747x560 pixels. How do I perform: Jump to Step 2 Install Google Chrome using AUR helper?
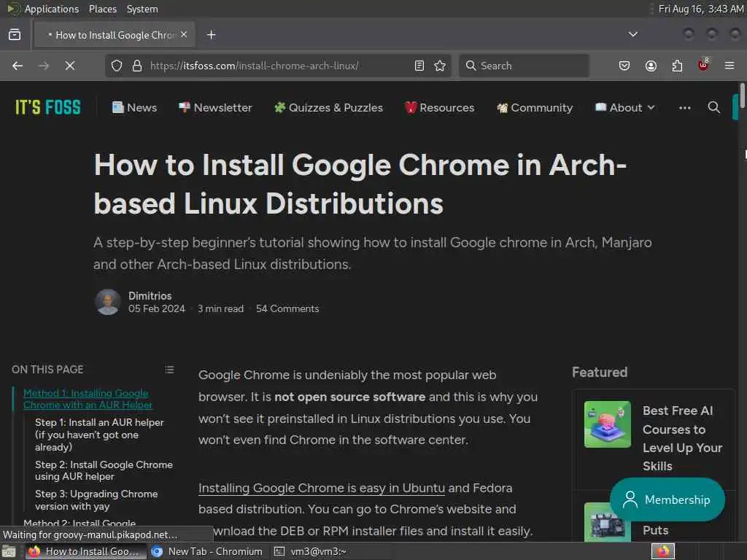(x=104, y=470)
